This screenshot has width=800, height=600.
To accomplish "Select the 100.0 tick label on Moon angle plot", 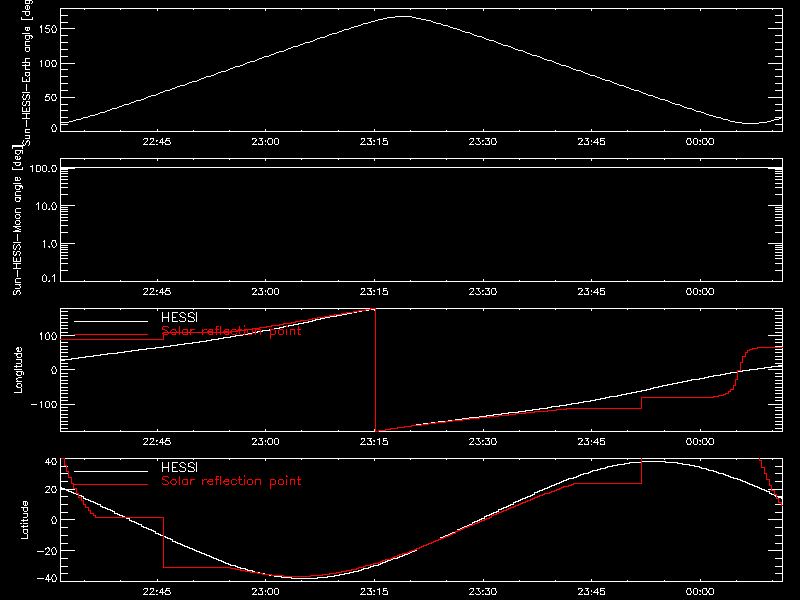I will click(43, 168).
